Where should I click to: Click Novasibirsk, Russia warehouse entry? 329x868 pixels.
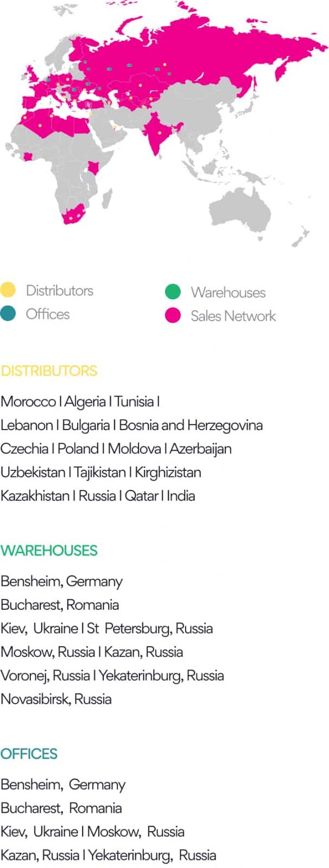point(56,699)
